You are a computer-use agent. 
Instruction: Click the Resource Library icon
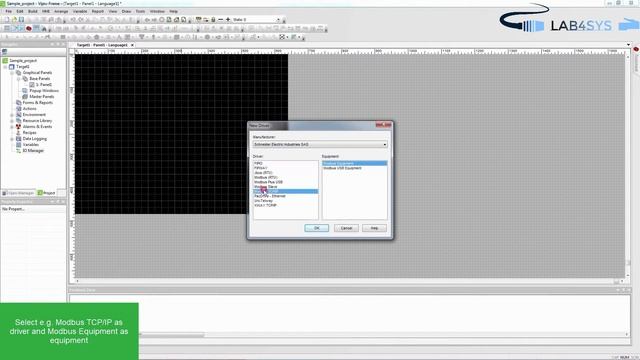coord(18,120)
